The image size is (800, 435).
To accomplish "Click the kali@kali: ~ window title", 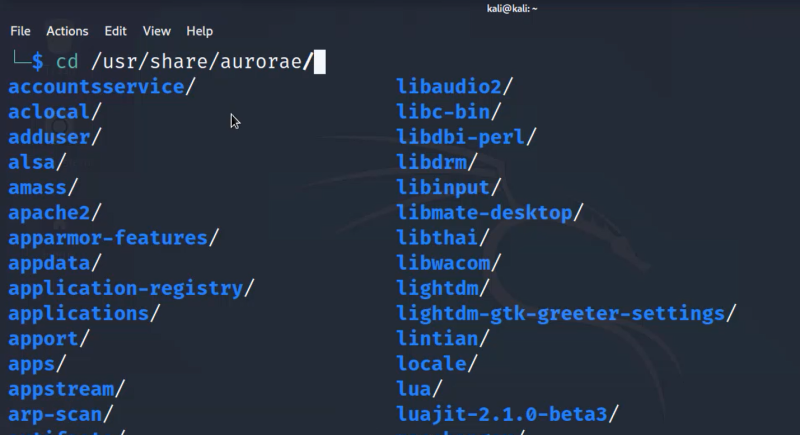I will pos(512,8).
